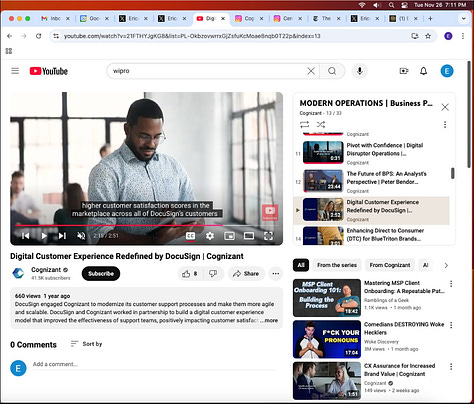Open the Chrome profile avatar

click(x=448, y=36)
